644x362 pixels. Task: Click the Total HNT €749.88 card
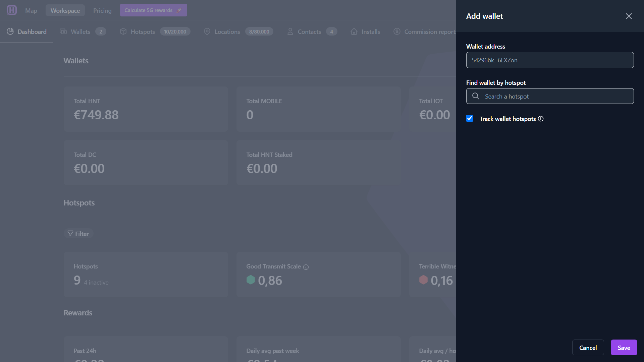(x=146, y=109)
